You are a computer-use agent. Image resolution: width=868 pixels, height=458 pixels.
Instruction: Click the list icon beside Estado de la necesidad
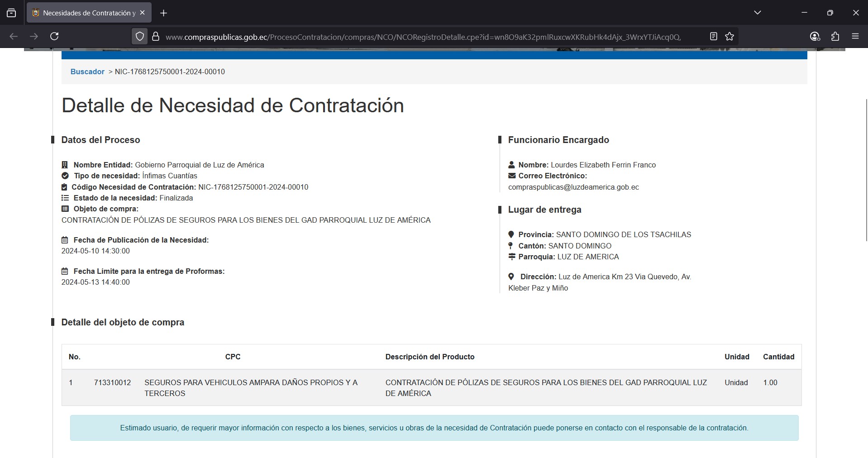[65, 198]
